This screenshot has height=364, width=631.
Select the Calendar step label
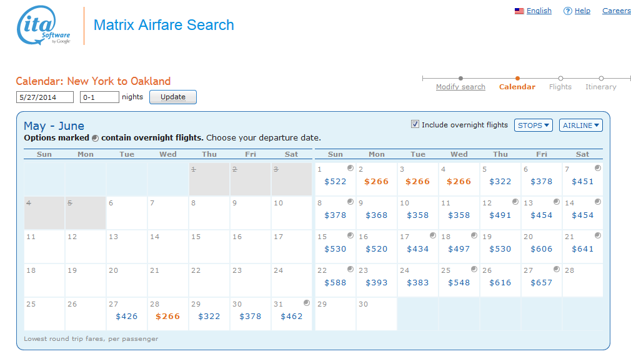point(517,87)
